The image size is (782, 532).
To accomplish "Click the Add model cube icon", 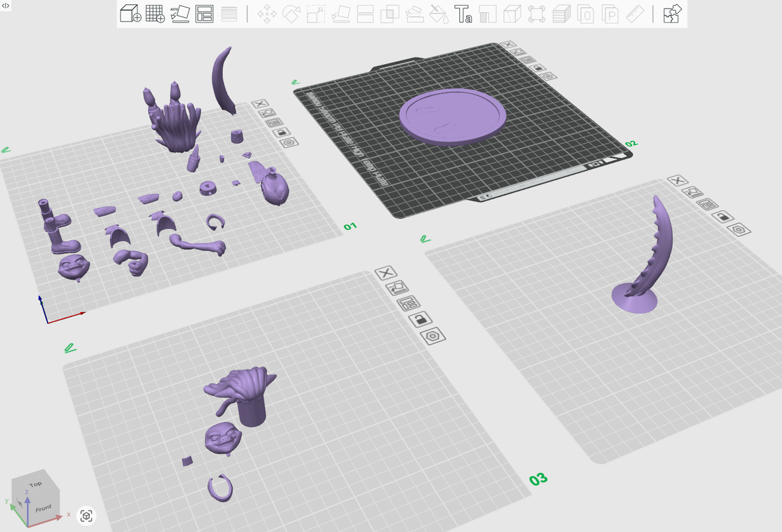I will tap(130, 13).
